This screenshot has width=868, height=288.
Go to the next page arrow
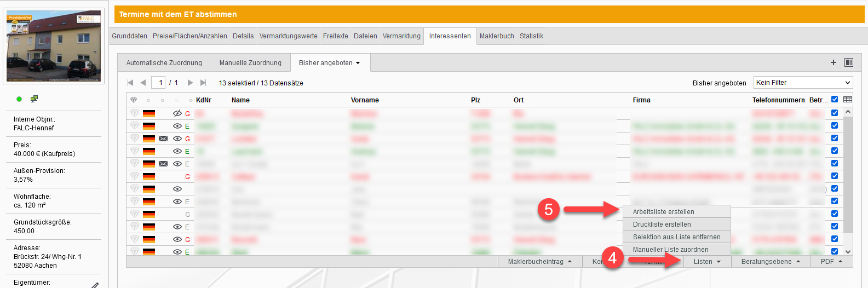click(190, 83)
